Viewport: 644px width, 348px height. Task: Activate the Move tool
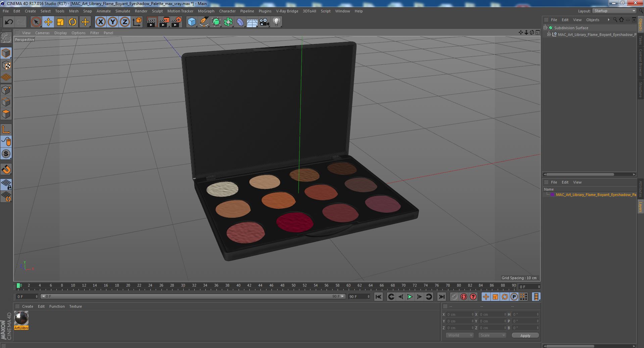click(x=48, y=22)
